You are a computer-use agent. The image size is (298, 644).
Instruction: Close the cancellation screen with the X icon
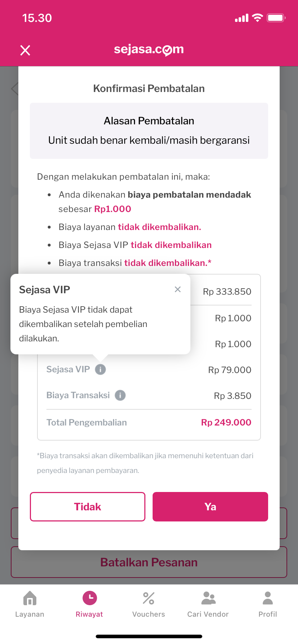(25, 50)
